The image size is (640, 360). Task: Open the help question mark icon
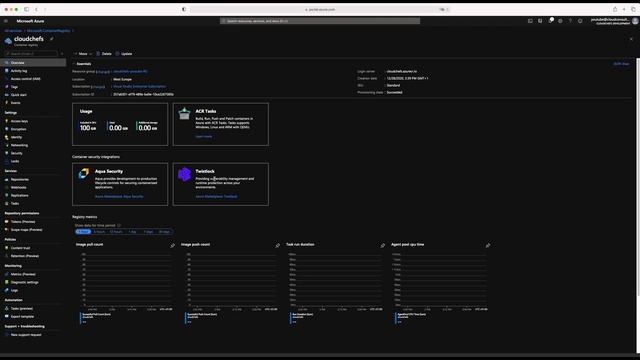(x=570, y=21)
